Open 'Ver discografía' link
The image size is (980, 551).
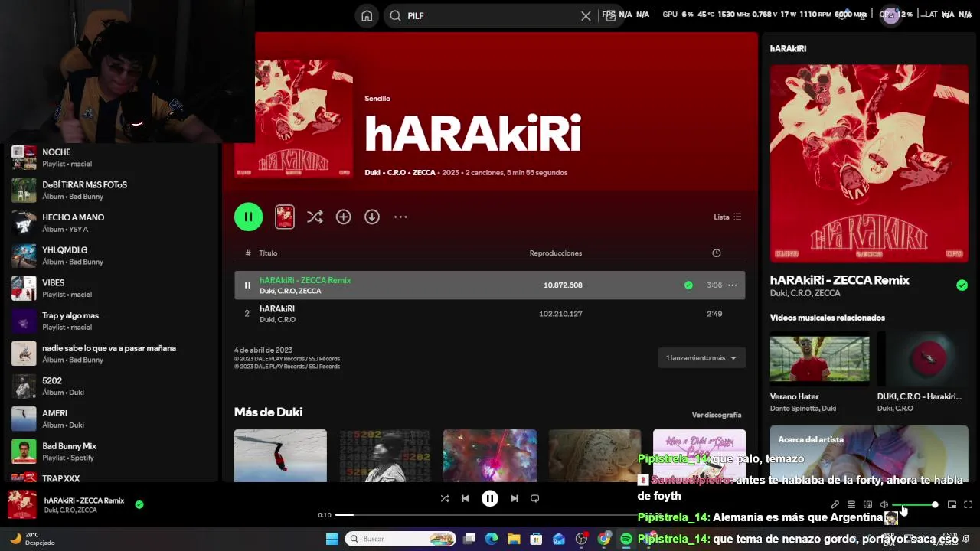[717, 415]
